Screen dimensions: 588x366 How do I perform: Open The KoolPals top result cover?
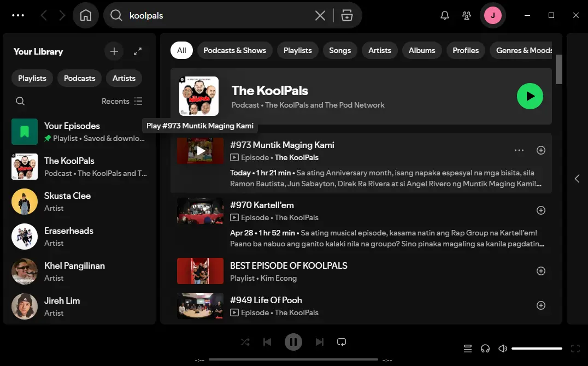point(199,96)
